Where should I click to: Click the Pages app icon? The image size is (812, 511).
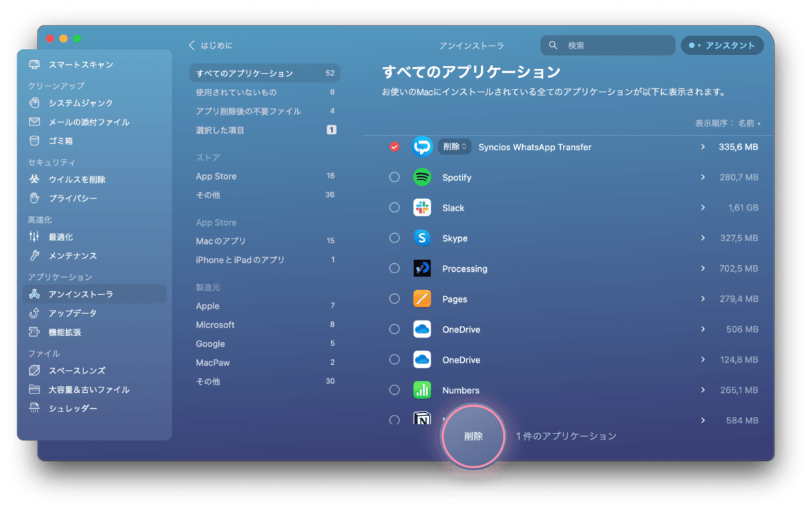point(422,299)
